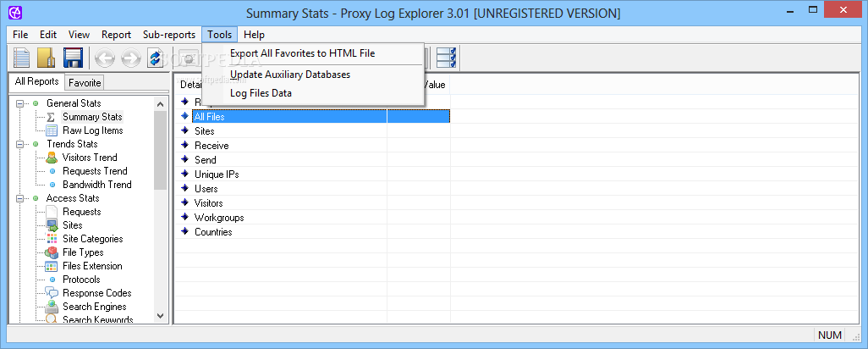Open the Site Categories report
This screenshot has height=349, width=868.
(92, 239)
